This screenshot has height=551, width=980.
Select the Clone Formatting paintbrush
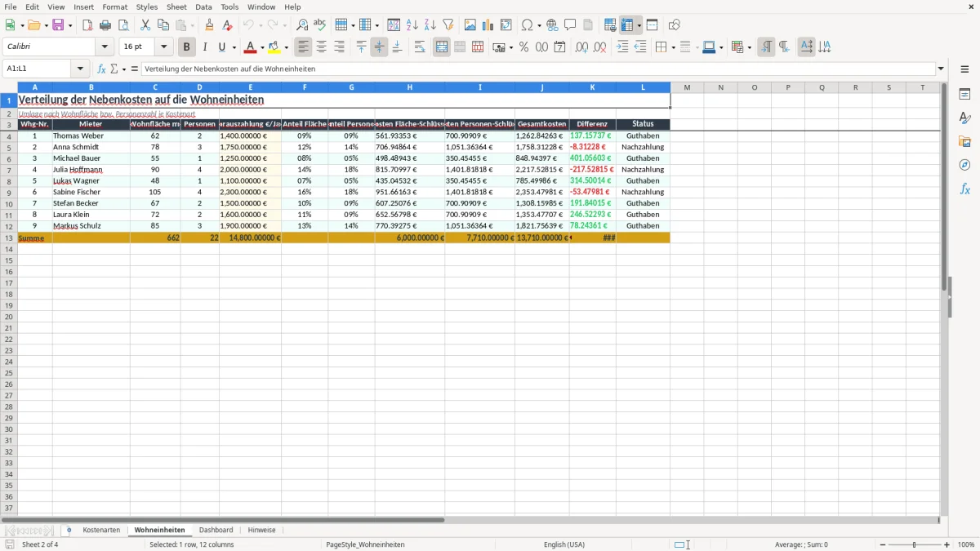(209, 25)
